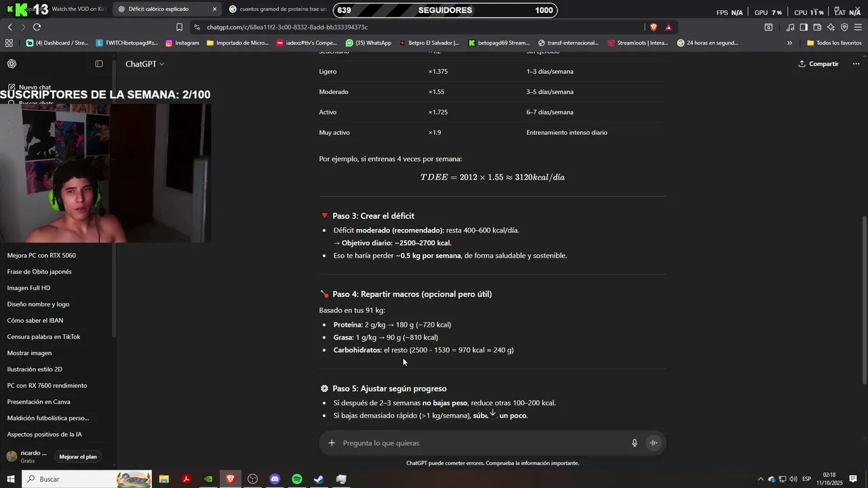Screen dimensions: 868x488
Task: Open Brave Rewards triangle icon
Action: (669, 27)
